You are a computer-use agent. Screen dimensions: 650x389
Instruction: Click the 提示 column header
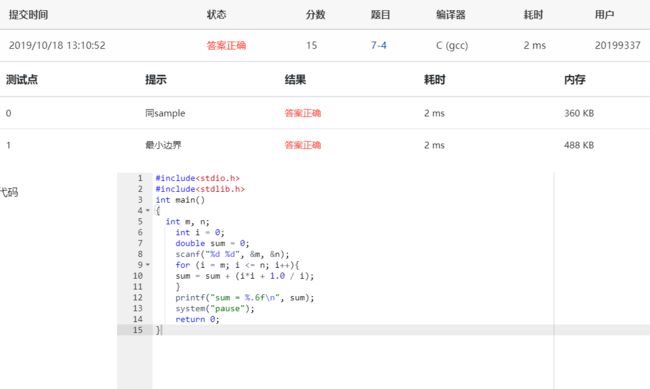(156, 79)
